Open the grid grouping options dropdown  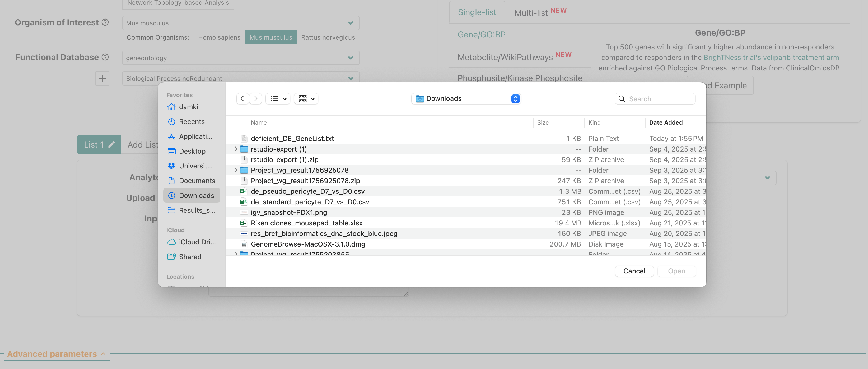(306, 99)
